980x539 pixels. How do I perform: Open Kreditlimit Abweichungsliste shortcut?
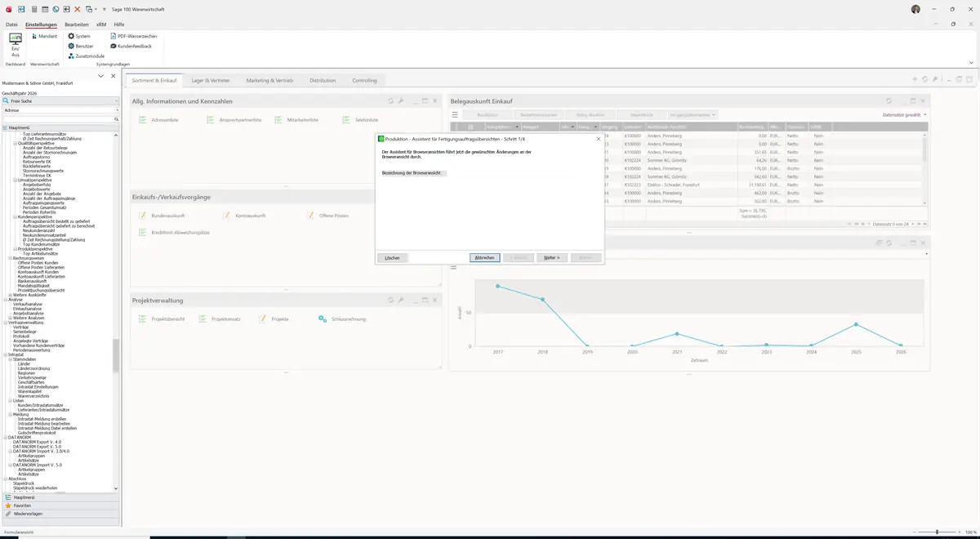(175, 233)
